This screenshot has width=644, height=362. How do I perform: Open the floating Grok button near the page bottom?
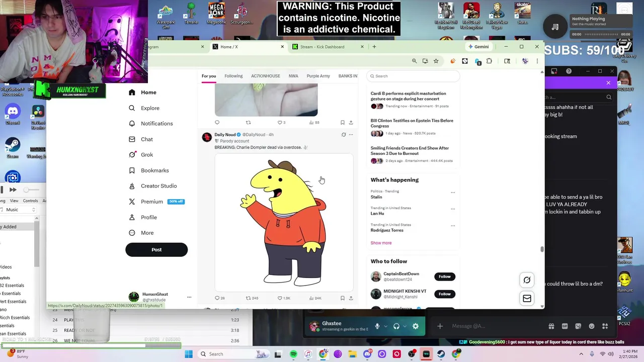pos(527,280)
